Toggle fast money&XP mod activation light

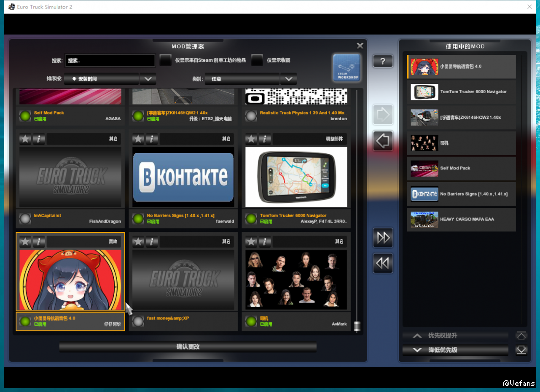(x=138, y=322)
